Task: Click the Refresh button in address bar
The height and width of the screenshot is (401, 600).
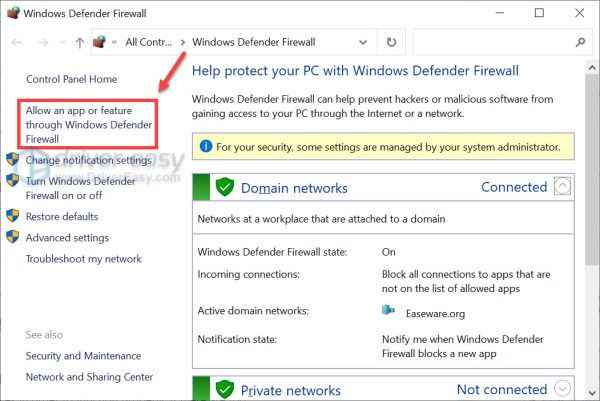Action: pyautogui.click(x=390, y=43)
